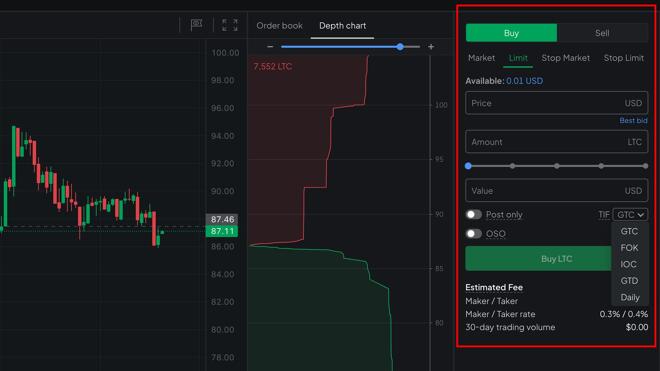Choose the Limit order type

(518, 58)
